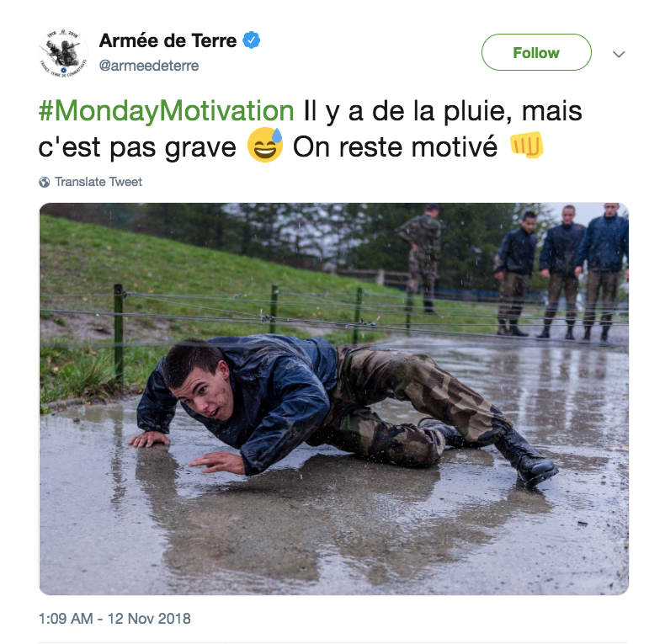Open the crawling soldier photo
Screen dimensions: 665x644
pos(334,399)
